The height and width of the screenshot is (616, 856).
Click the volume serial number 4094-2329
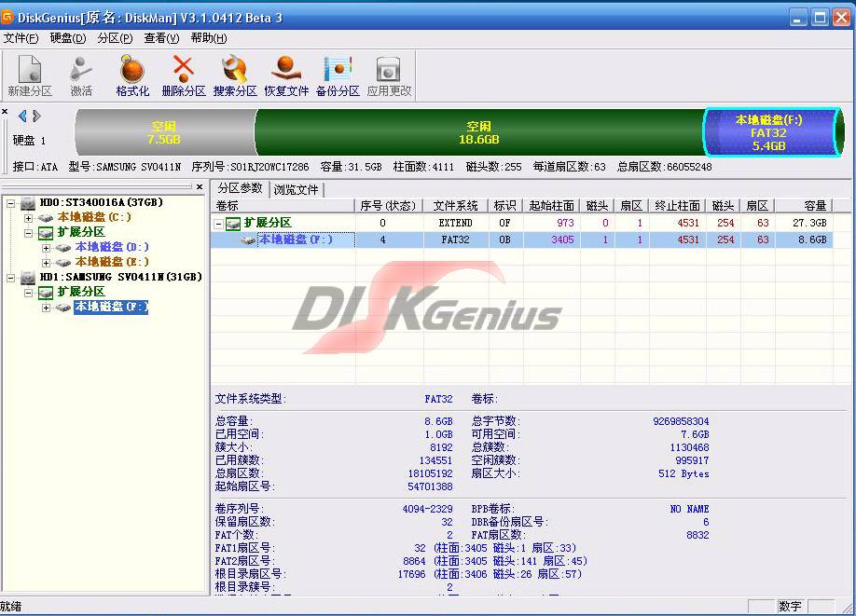[x=427, y=509]
